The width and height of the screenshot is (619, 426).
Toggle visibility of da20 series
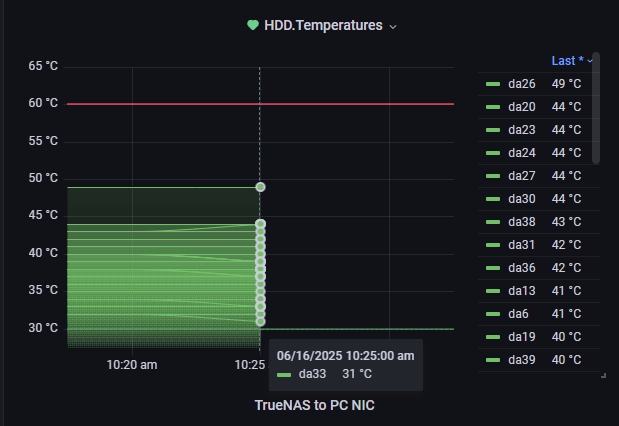tap(522, 107)
